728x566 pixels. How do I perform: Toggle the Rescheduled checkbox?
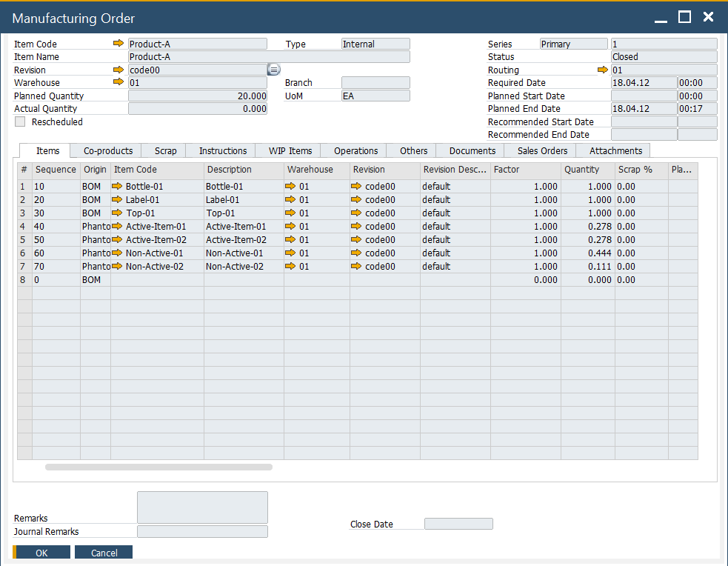20,121
